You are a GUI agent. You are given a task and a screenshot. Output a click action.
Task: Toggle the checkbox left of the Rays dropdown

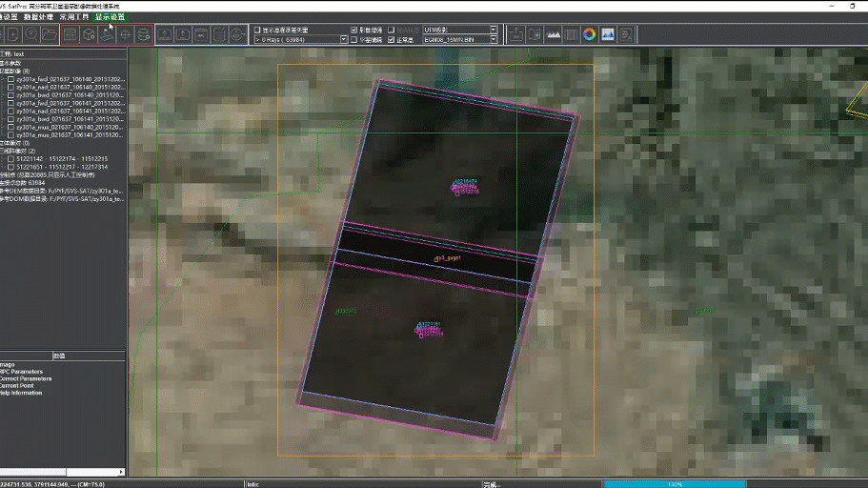256,30
